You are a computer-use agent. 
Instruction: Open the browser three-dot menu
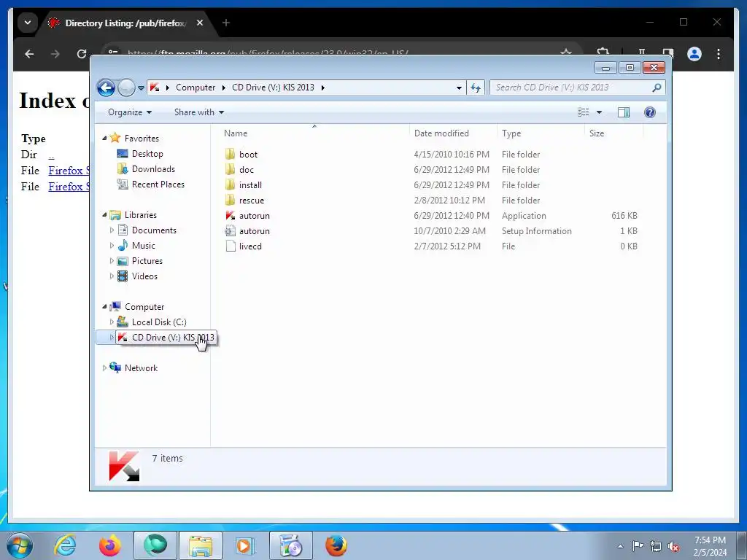[x=719, y=54]
